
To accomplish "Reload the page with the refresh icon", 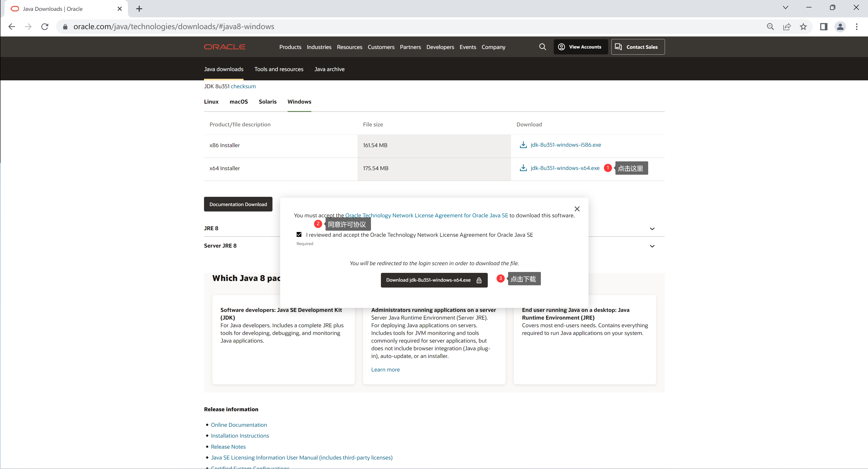I will click(x=45, y=27).
